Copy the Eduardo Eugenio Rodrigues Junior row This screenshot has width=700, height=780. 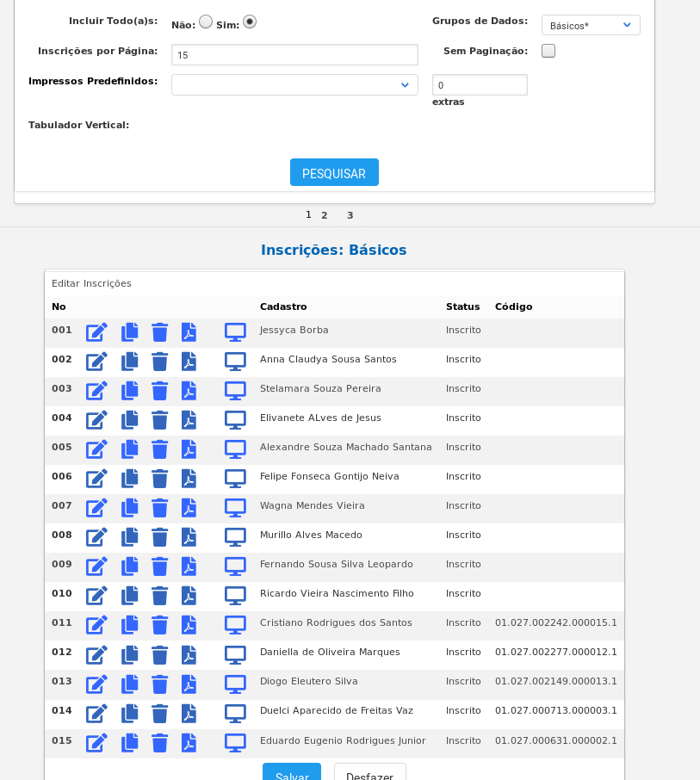tap(130, 743)
